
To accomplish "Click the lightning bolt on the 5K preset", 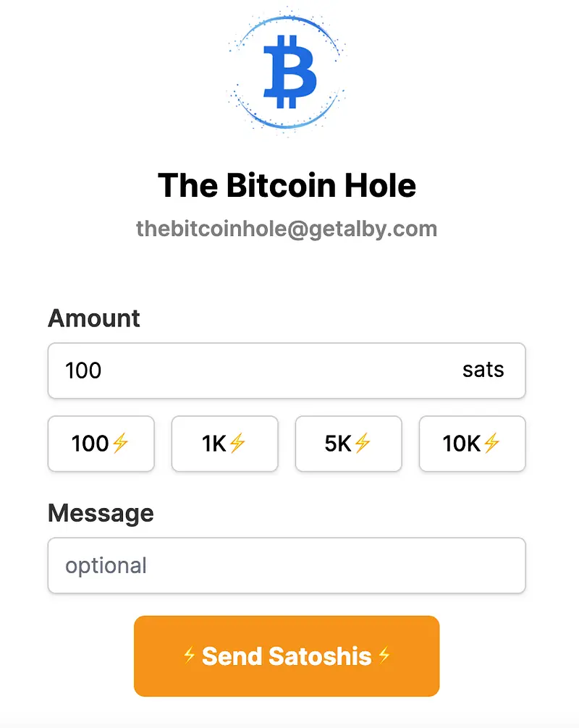I will pos(362,444).
